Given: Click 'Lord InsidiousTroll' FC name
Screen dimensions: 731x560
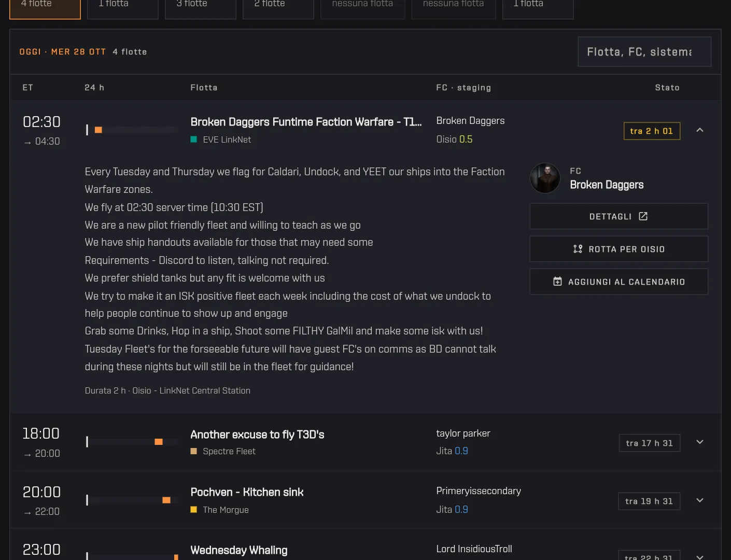Looking at the screenshot, I should point(474,549).
